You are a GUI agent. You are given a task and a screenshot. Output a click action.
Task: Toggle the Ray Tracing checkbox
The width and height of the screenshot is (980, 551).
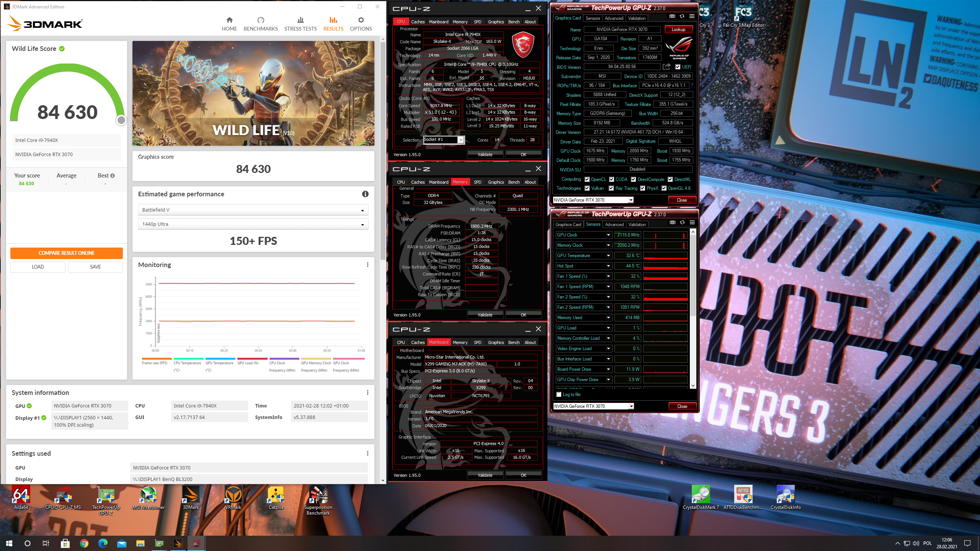[611, 188]
